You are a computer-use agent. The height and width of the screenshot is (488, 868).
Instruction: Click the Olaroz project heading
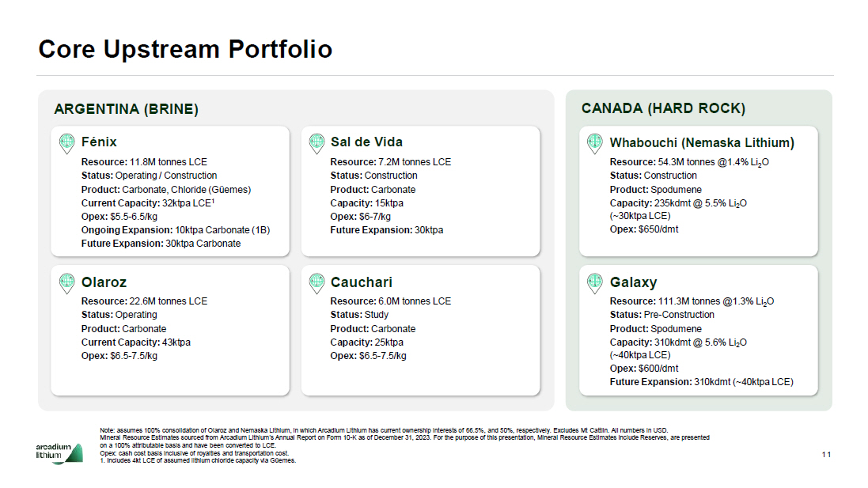104,282
